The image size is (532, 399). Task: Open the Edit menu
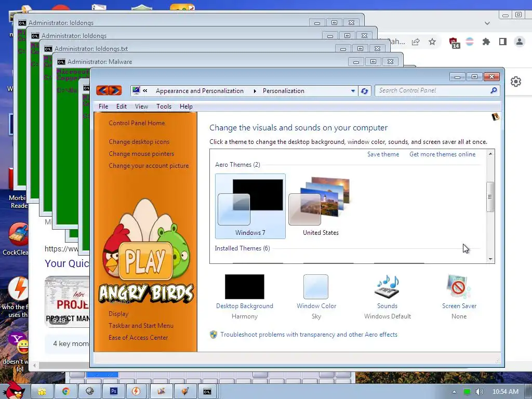pos(122,107)
